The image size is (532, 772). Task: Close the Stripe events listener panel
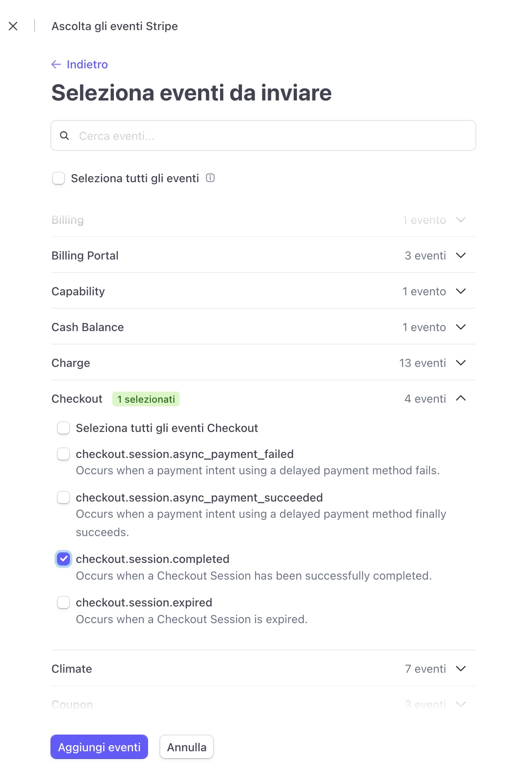coord(13,26)
